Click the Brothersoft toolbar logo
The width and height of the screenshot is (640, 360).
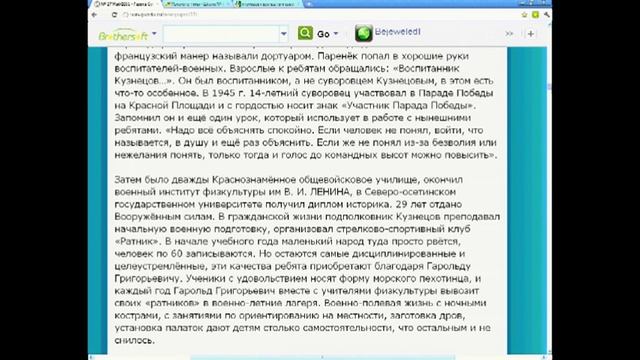pos(123,35)
